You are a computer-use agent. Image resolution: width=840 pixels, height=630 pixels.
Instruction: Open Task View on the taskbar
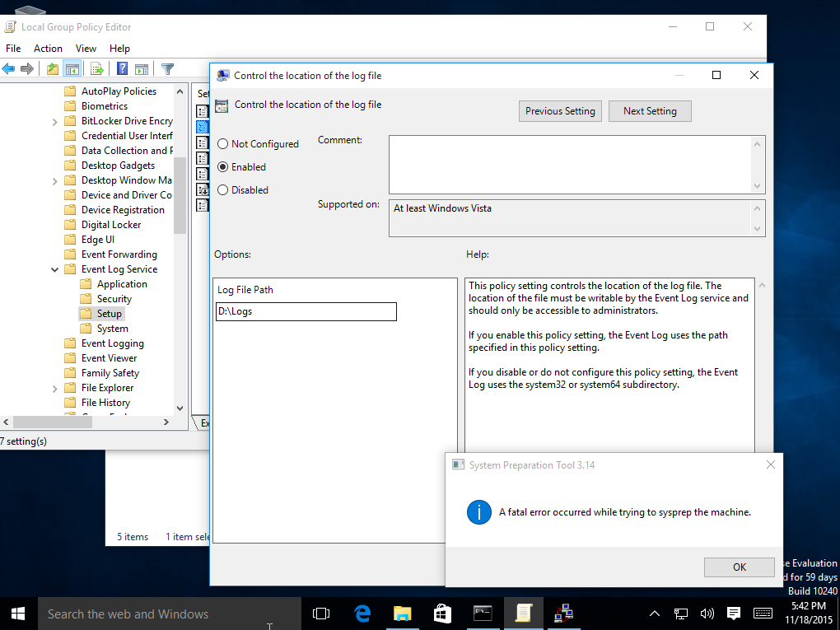click(x=321, y=614)
